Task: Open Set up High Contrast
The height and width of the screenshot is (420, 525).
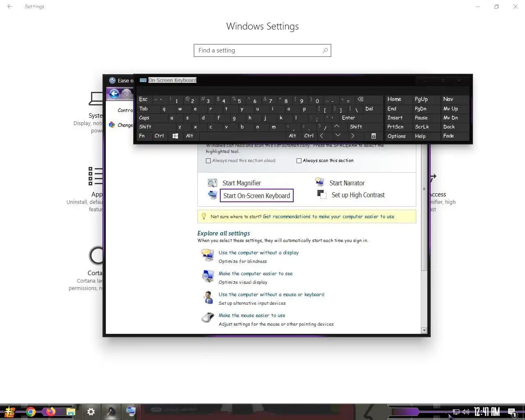Action: tap(358, 195)
